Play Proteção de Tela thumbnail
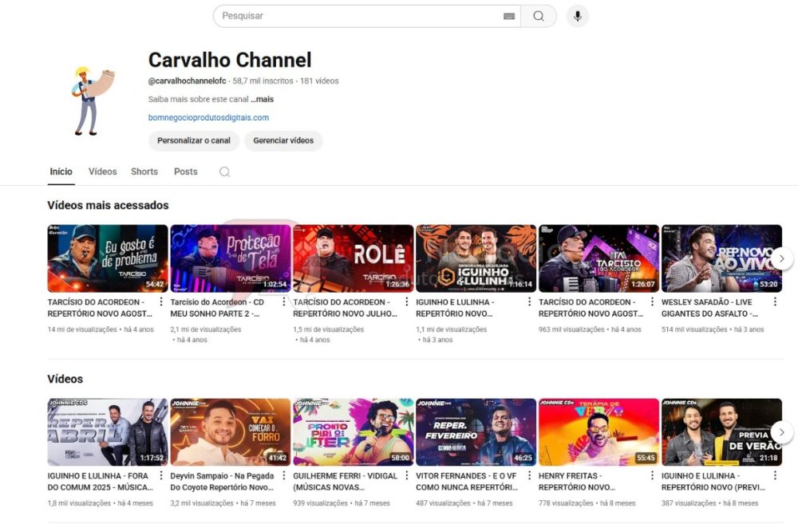798x532 pixels. click(231, 258)
